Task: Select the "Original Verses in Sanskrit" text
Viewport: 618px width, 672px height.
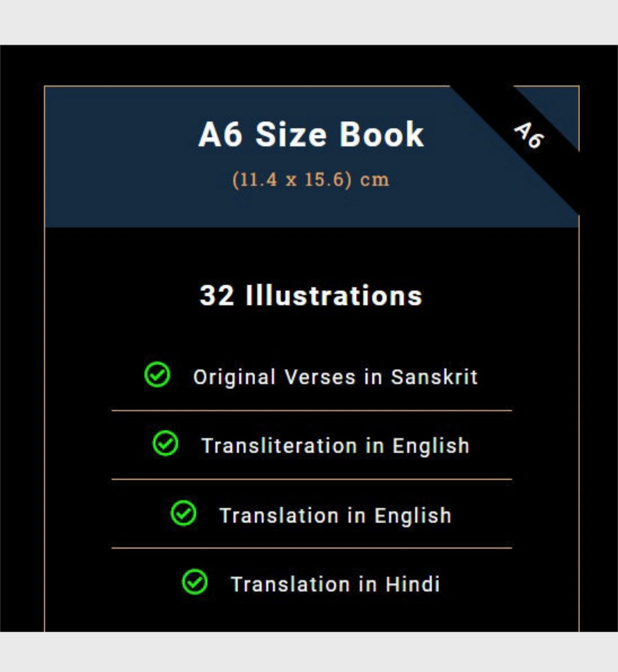Action: pyautogui.click(x=335, y=377)
